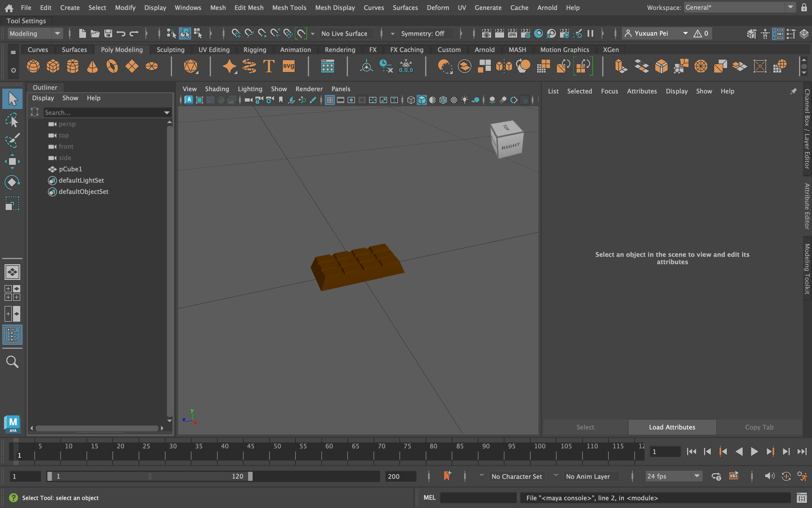This screenshot has width=812, height=508.
Task: Choose the Lasso selection tool
Action: point(12,120)
